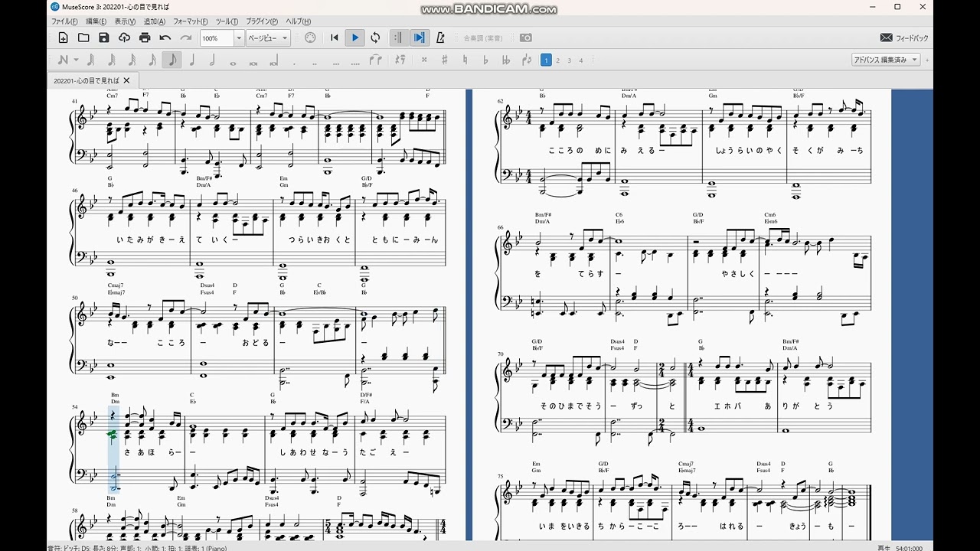Screen dimensions: 980x551
Task: Select the selected eighth note duration
Action: point(171,60)
